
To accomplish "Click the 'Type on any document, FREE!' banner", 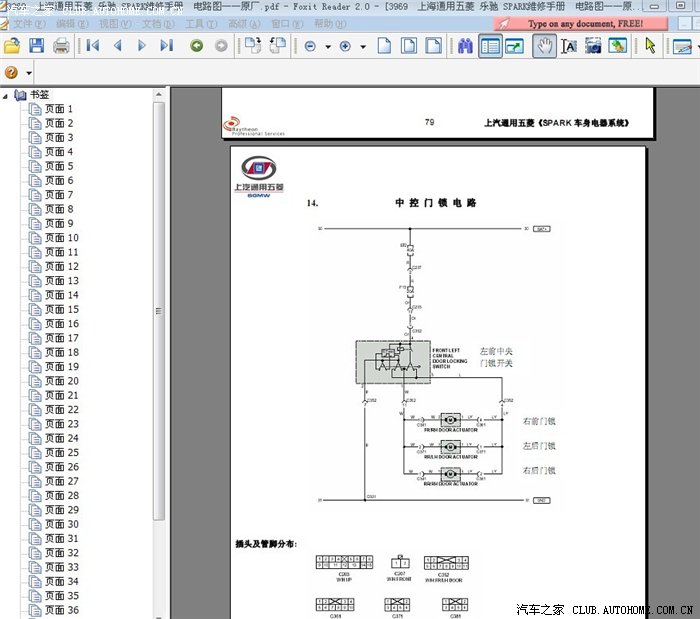I will (581, 24).
